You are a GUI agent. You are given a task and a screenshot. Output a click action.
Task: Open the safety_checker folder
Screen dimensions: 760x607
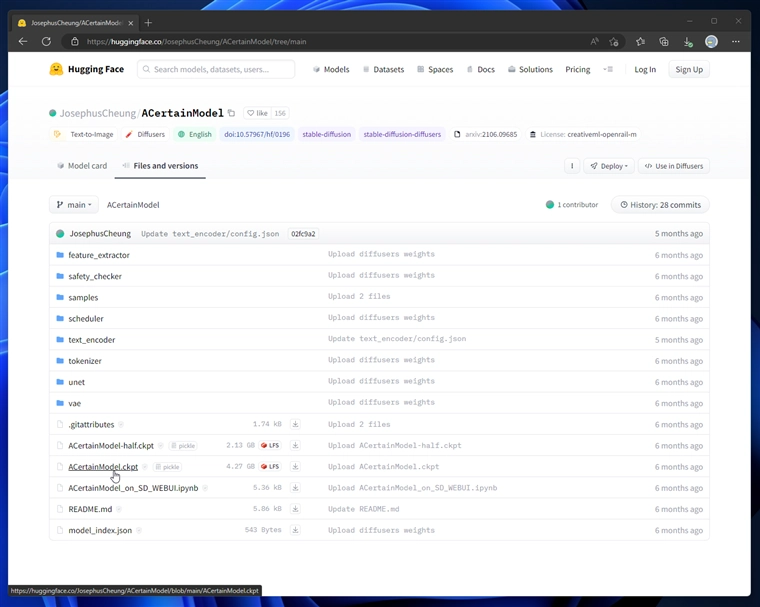[95, 276]
